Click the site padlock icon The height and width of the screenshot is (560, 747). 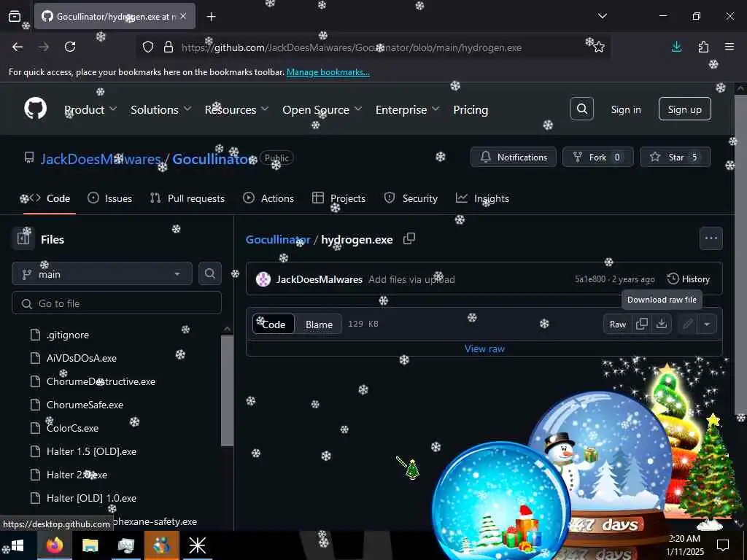[169, 47]
